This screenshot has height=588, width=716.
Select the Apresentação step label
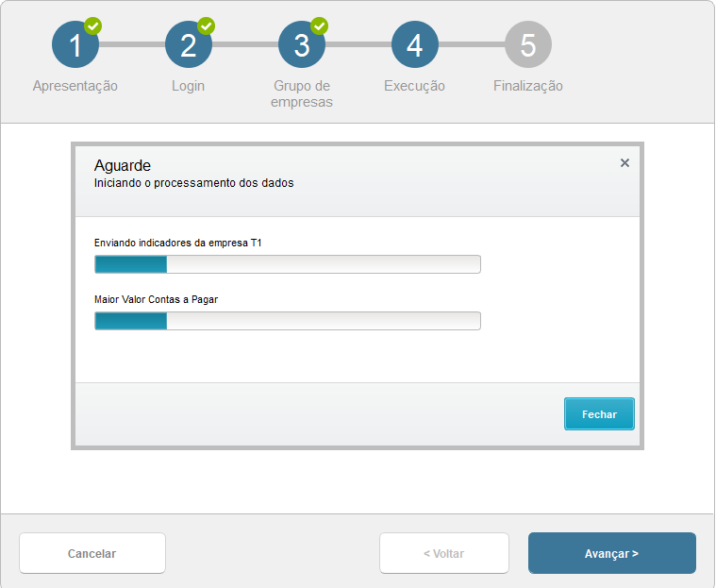(75, 86)
